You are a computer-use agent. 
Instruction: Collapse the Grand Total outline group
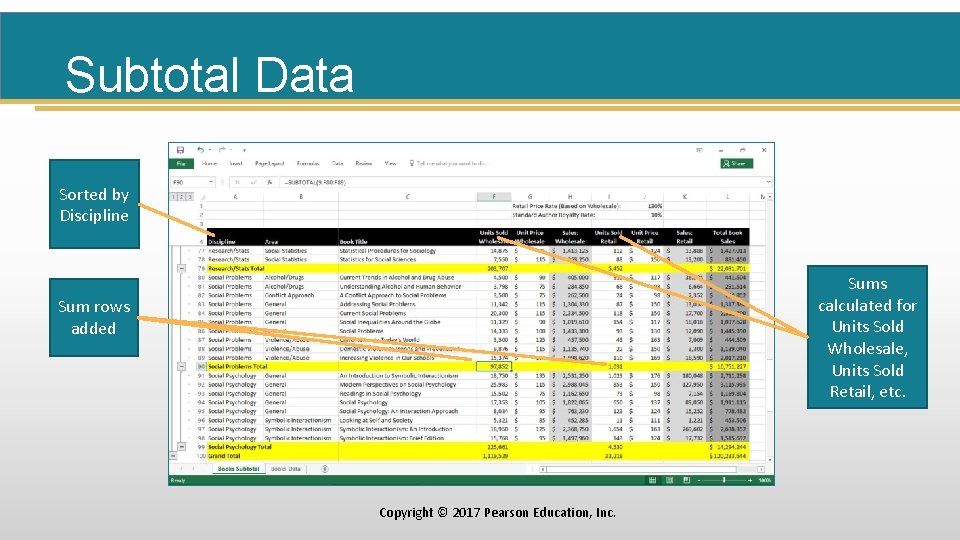point(173,456)
